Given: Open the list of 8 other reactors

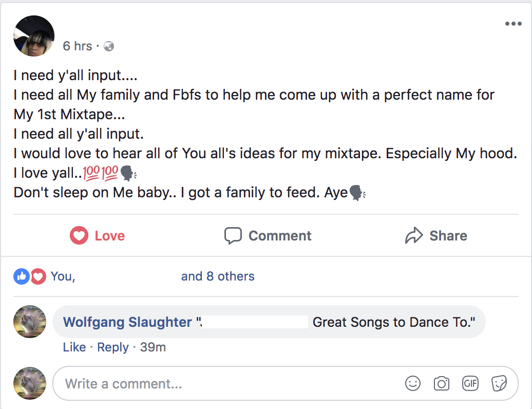Looking at the screenshot, I should pos(218,276).
